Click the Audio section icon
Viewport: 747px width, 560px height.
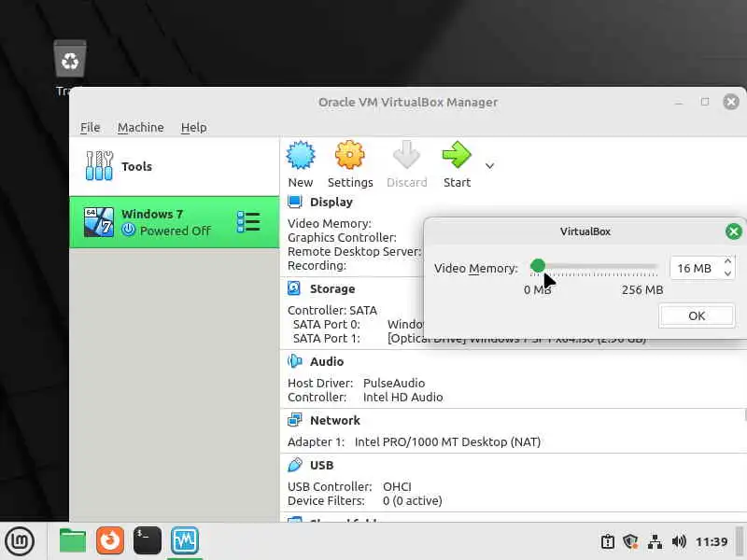click(x=295, y=361)
